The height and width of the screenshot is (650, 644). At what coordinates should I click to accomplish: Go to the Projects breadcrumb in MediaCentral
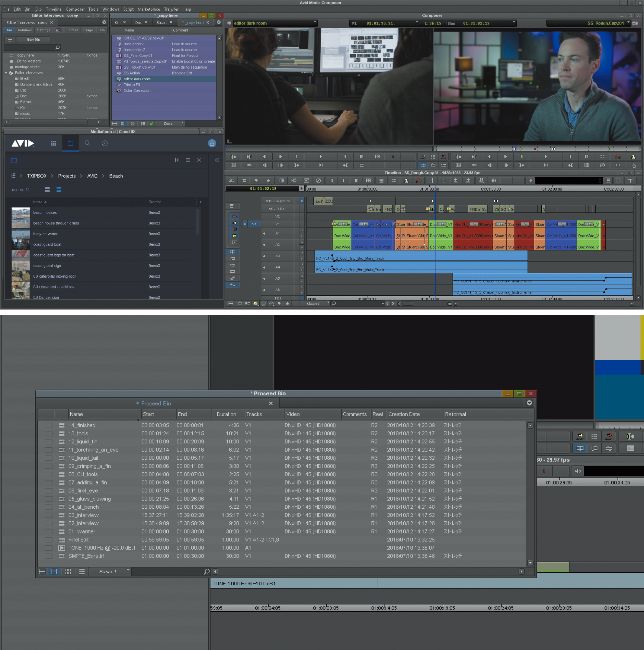click(67, 176)
